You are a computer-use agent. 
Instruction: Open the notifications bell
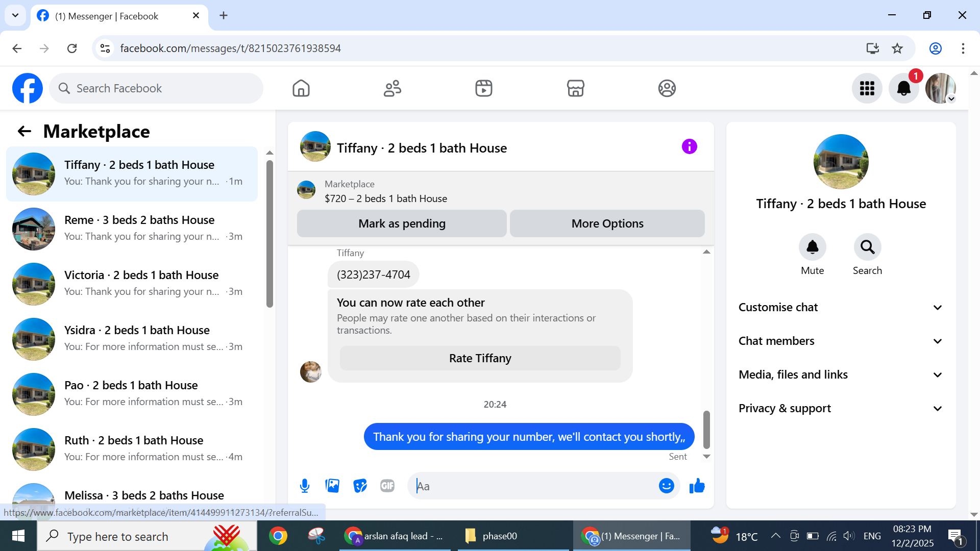[x=903, y=88]
